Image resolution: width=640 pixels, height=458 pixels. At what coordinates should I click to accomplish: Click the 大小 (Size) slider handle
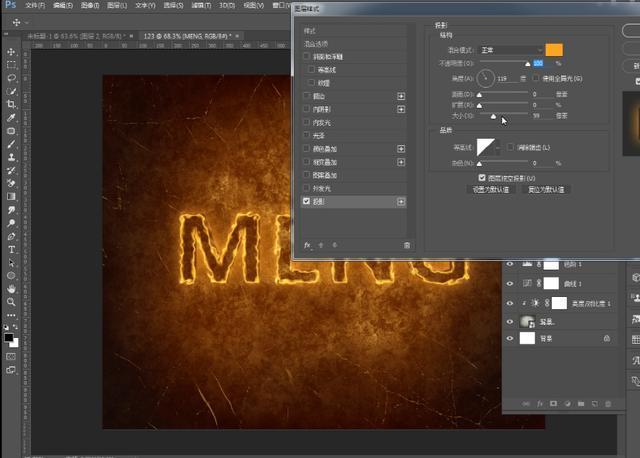[493, 116]
